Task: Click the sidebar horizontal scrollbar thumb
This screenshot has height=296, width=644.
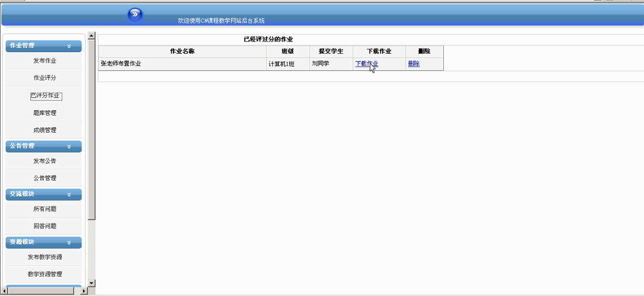Action: 40,291
